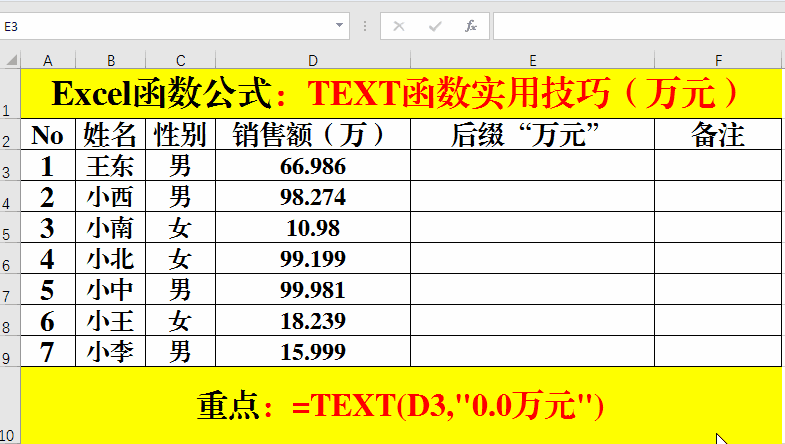
Task: Select row 9 header
Action: coord(10,351)
